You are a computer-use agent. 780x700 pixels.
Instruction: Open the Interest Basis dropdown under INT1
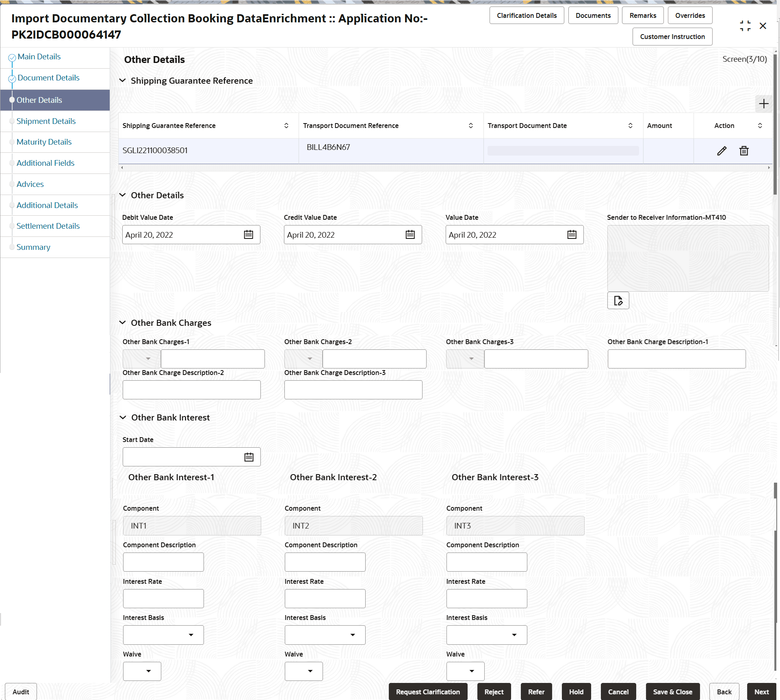[x=191, y=635]
